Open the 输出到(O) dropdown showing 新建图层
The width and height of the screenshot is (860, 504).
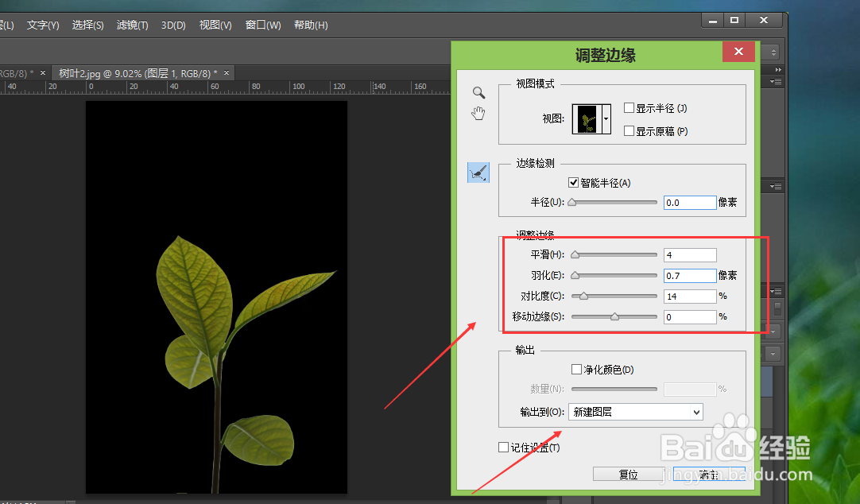pyautogui.click(x=636, y=412)
